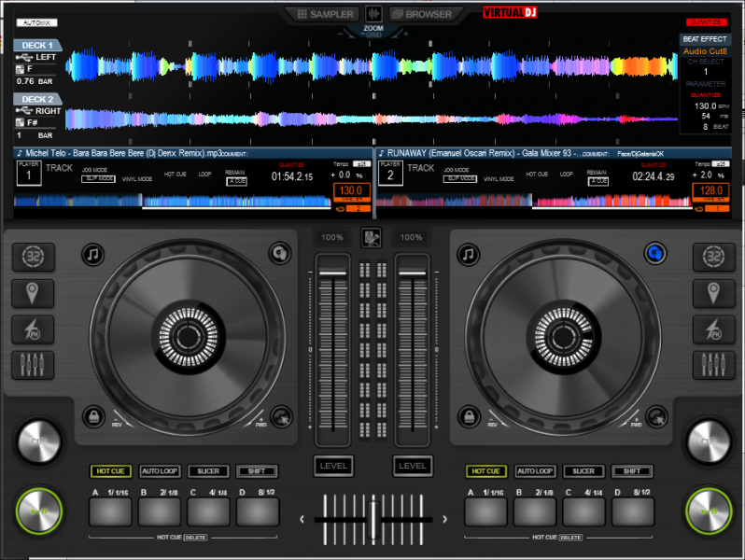Trigger deck 1 hot cue pad B

click(160, 511)
